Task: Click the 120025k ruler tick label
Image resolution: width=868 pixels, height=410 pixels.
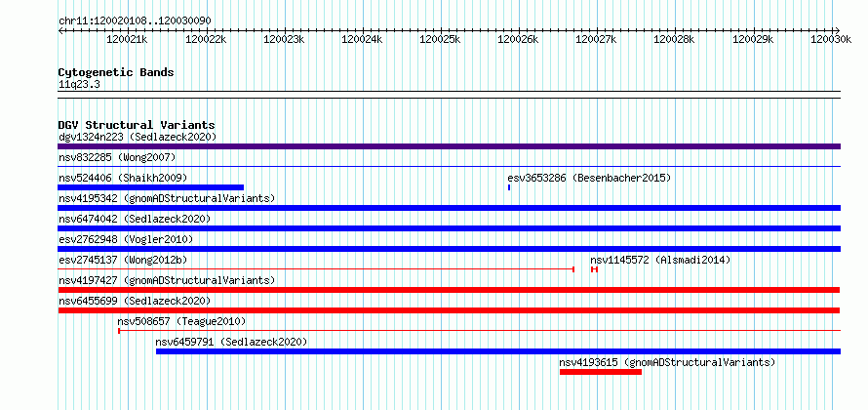Action: (x=440, y=39)
